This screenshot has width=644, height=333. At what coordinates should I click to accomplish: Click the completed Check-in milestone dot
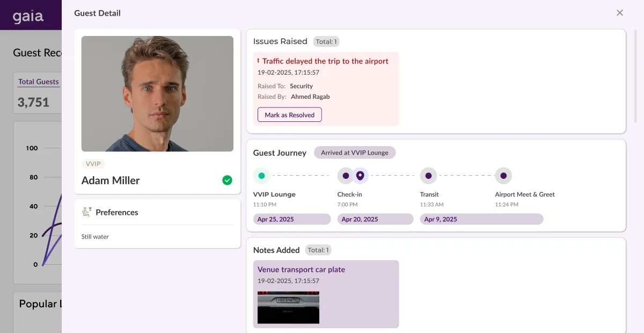tap(345, 175)
